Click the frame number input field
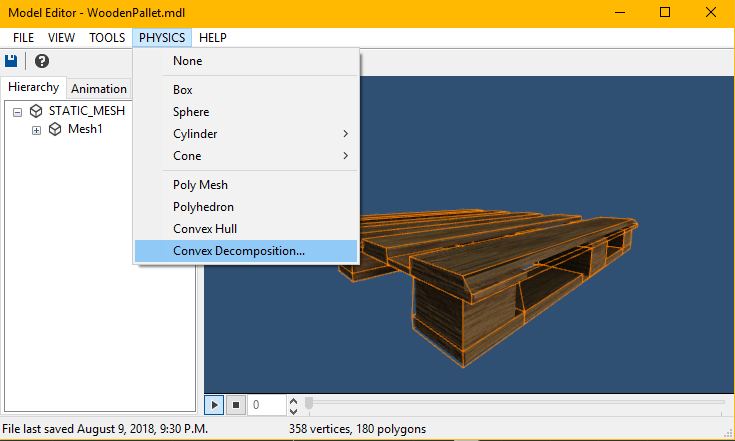Image resolution: width=735 pixels, height=441 pixels. click(266, 405)
